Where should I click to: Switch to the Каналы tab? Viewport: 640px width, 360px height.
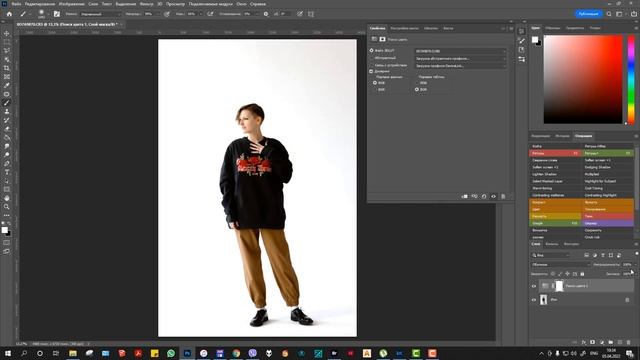tap(551, 244)
